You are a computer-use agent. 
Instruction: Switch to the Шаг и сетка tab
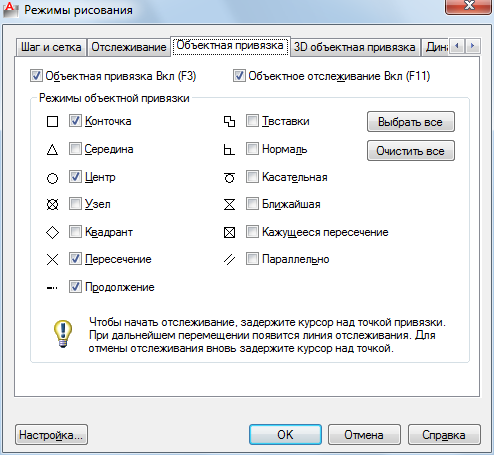(51, 47)
